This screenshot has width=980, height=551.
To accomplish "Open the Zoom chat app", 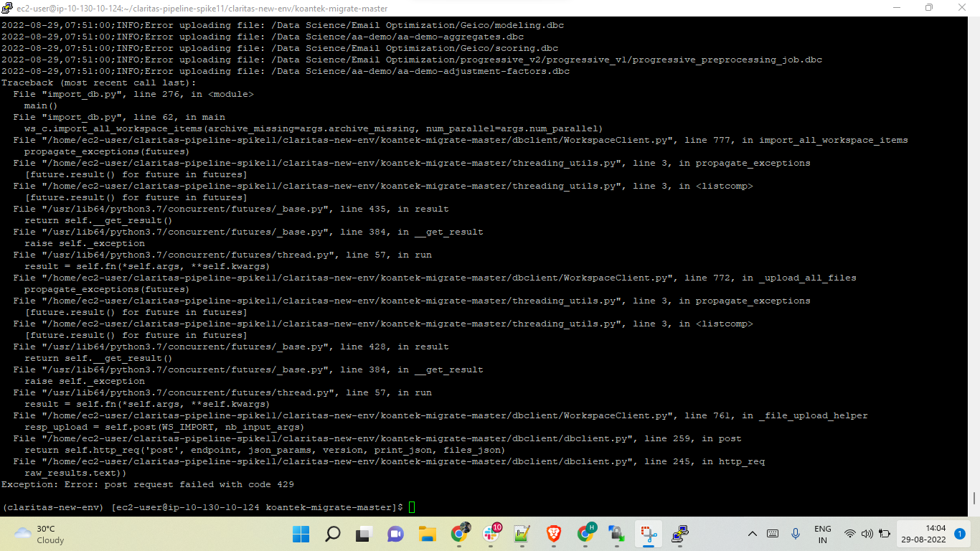I will (x=395, y=534).
